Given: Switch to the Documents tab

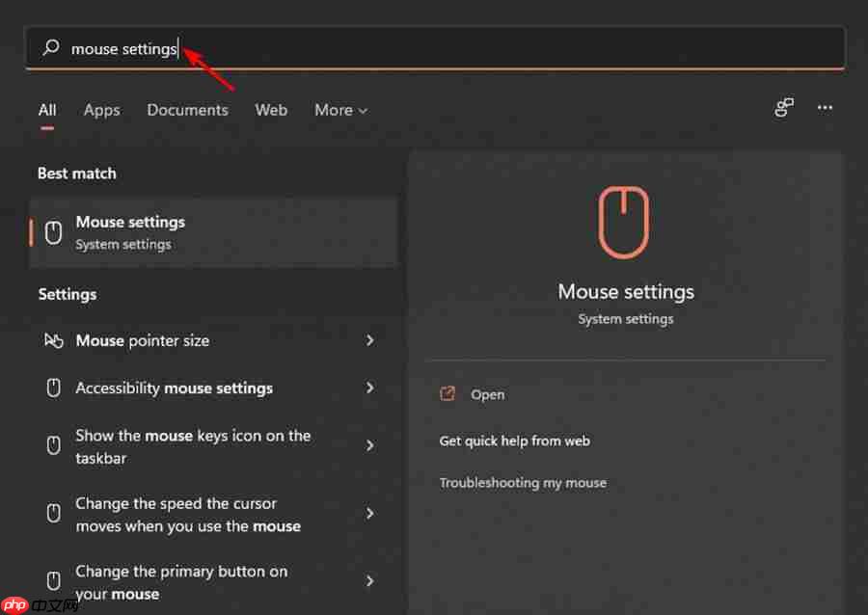Looking at the screenshot, I should pyautogui.click(x=187, y=110).
